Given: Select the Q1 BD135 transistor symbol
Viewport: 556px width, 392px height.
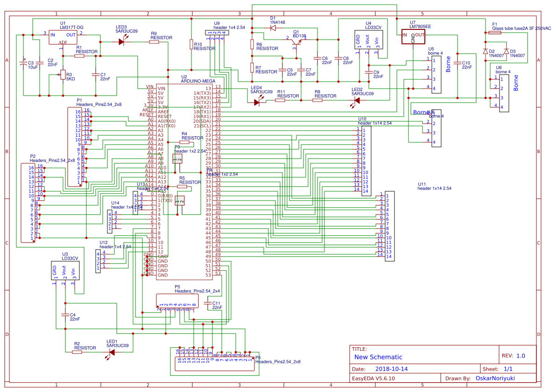Looking at the screenshot, I should 296,42.
